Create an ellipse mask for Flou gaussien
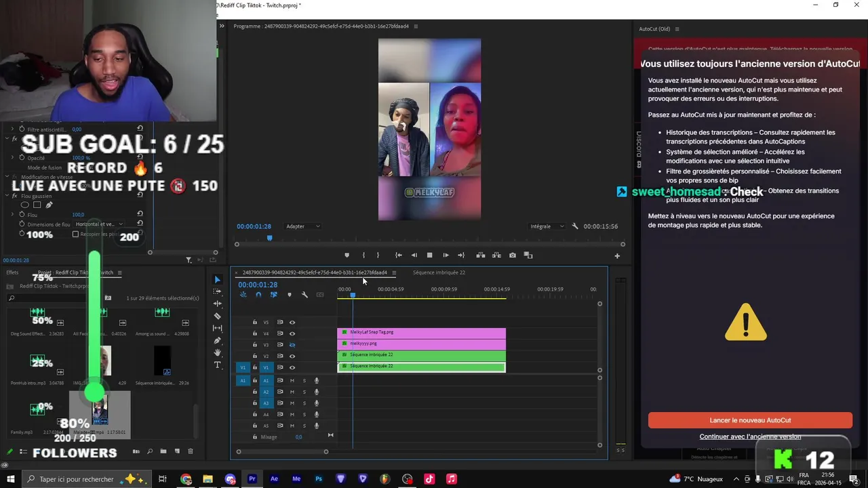 point(25,205)
